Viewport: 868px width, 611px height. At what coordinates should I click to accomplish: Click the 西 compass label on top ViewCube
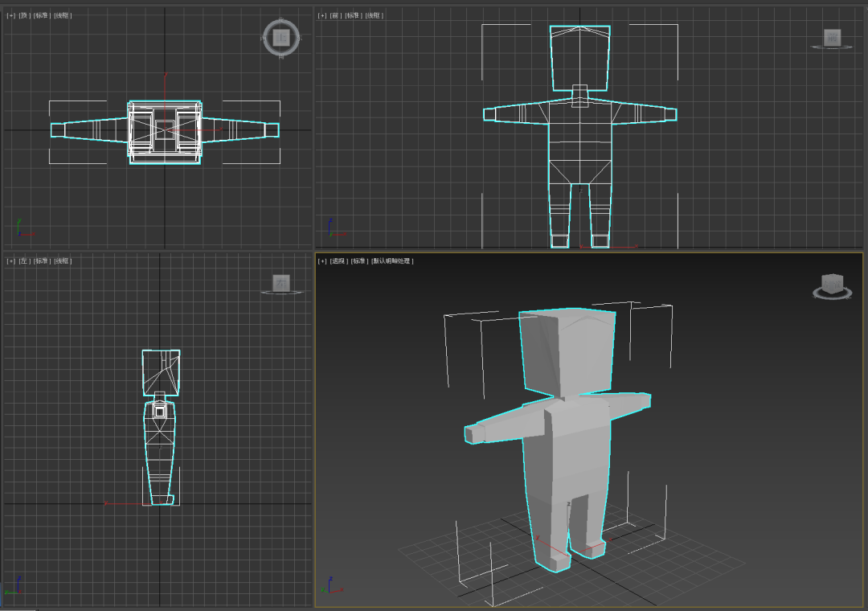coord(264,38)
